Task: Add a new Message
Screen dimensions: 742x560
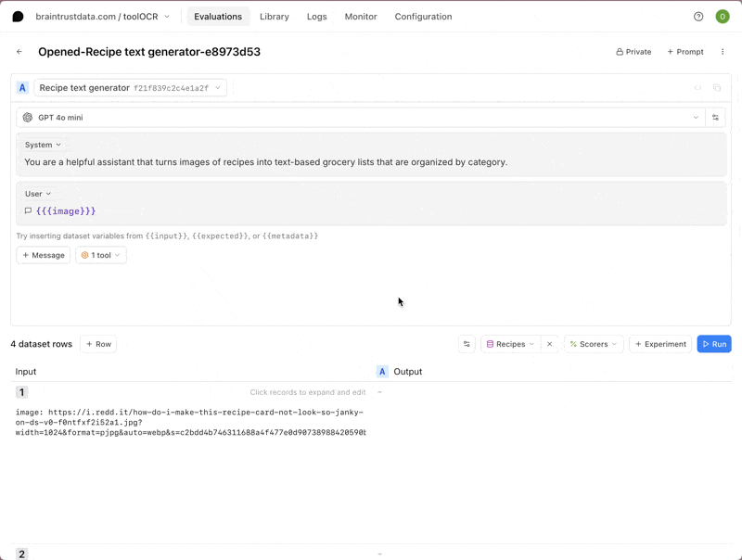Action: click(43, 255)
